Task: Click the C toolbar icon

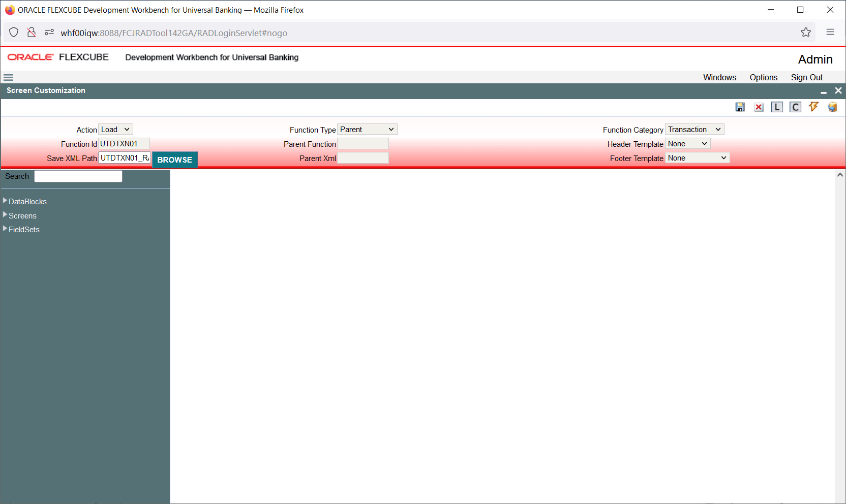Action: (795, 107)
